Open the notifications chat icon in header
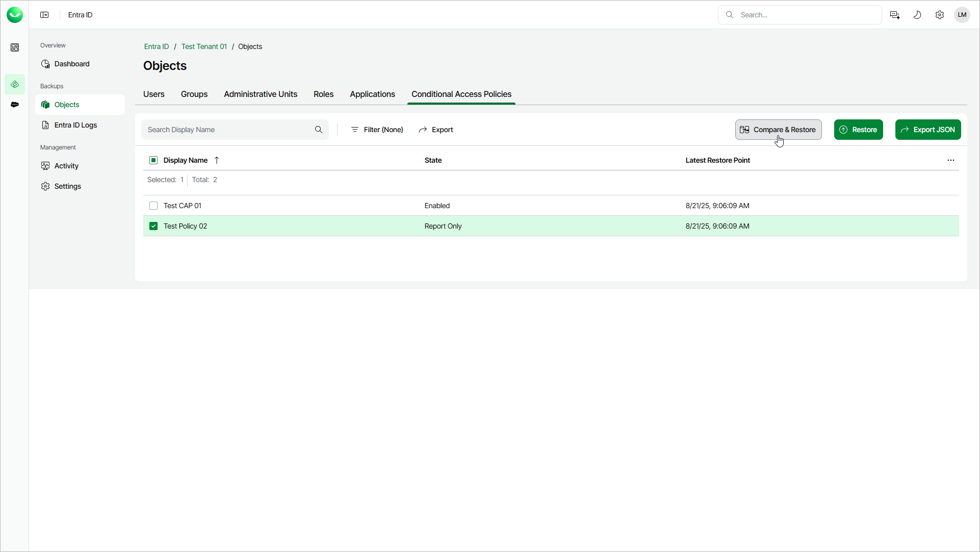 [x=894, y=15]
